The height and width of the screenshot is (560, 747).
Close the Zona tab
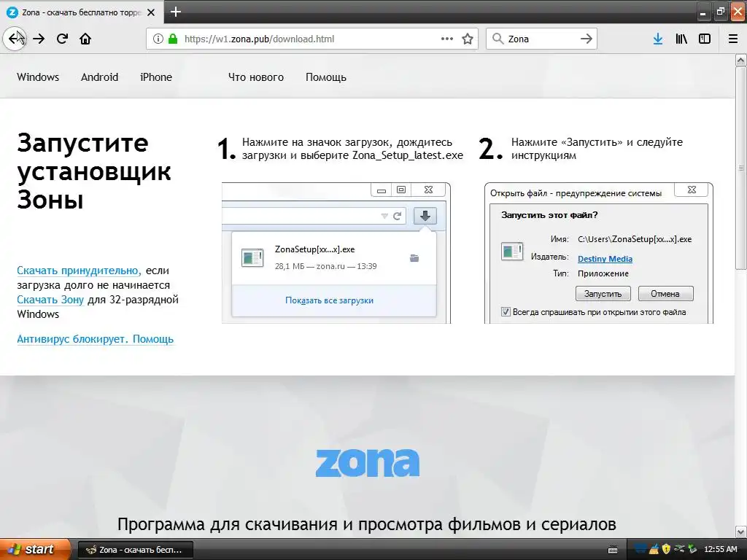tap(151, 12)
